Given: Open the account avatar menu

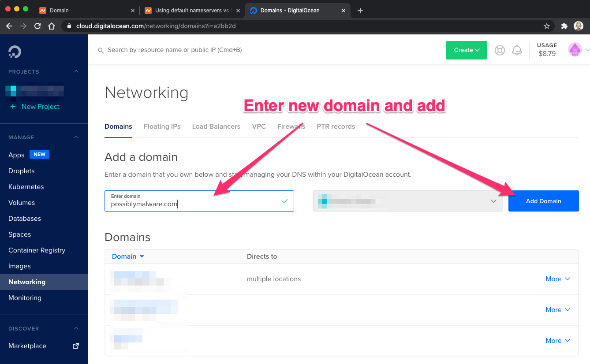Looking at the screenshot, I should click(575, 50).
